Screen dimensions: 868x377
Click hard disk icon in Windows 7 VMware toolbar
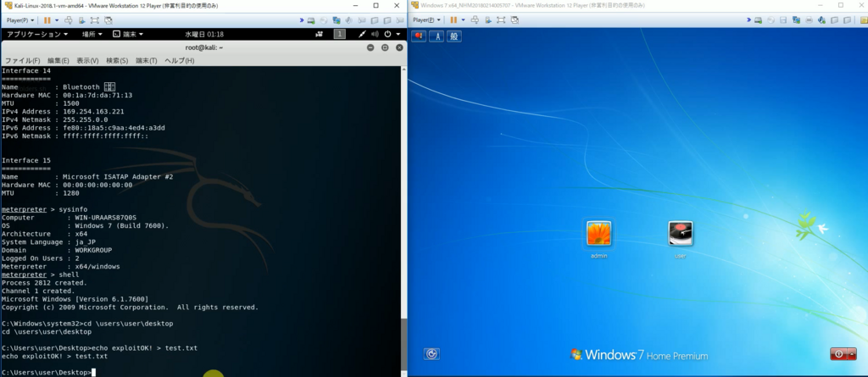(x=758, y=20)
